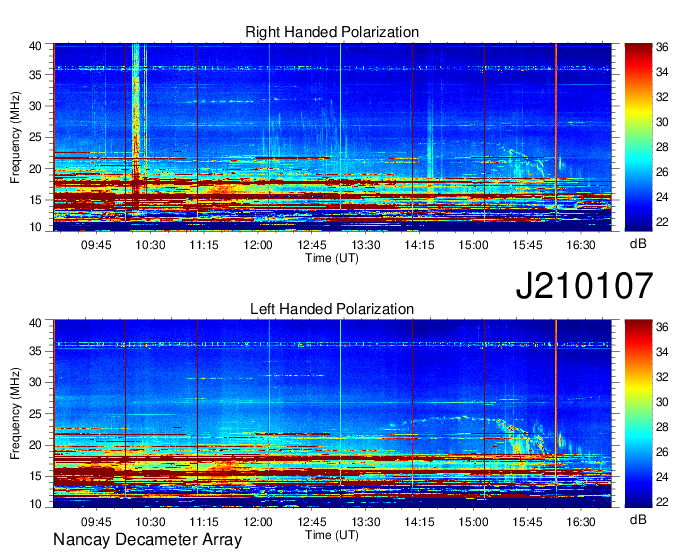Click the "11:15" time tick of Right Handed plot
The width and height of the screenshot is (680, 552).
[x=204, y=245]
